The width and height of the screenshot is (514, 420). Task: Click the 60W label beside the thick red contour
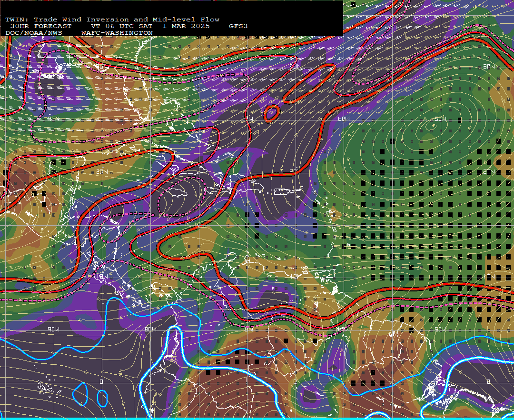[344, 119]
